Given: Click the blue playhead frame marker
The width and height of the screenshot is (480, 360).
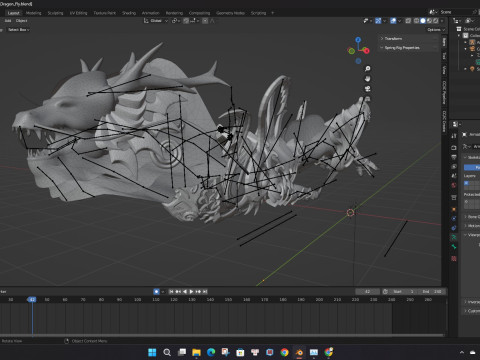Looking at the screenshot, I should 32,300.
